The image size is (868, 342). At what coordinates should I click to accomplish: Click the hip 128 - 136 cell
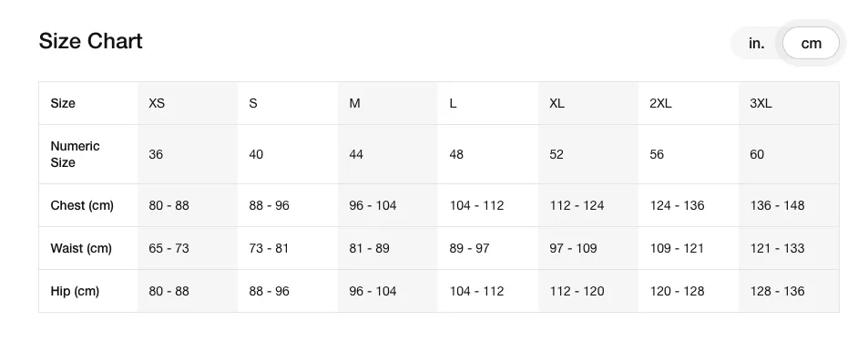pos(789,291)
